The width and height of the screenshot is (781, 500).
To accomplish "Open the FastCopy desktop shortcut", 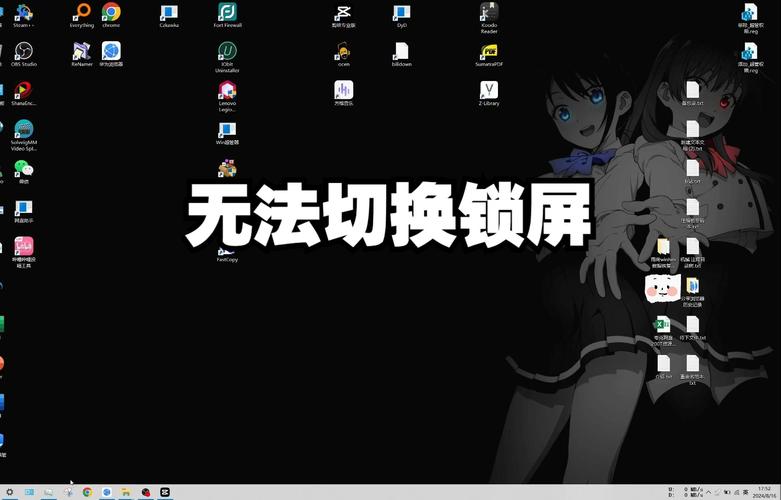I will (x=227, y=255).
